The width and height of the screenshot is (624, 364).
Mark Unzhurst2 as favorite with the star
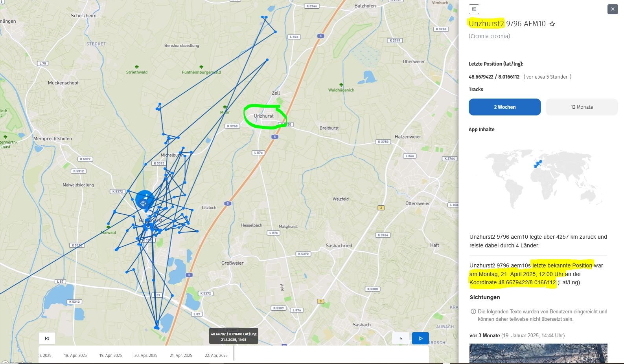pos(552,24)
